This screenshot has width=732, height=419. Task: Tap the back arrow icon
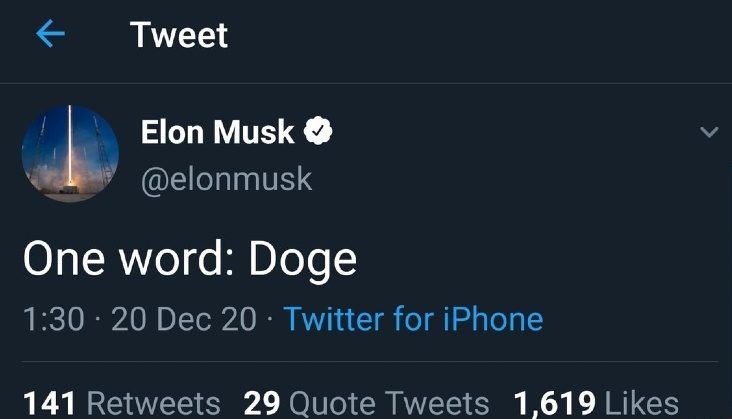coord(50,35)
